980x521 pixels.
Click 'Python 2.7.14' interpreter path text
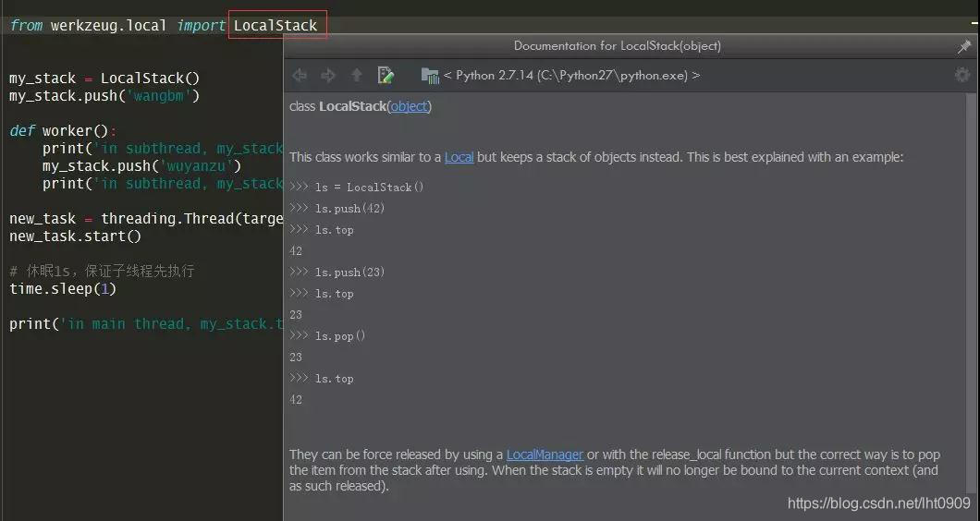pos(572,76)
